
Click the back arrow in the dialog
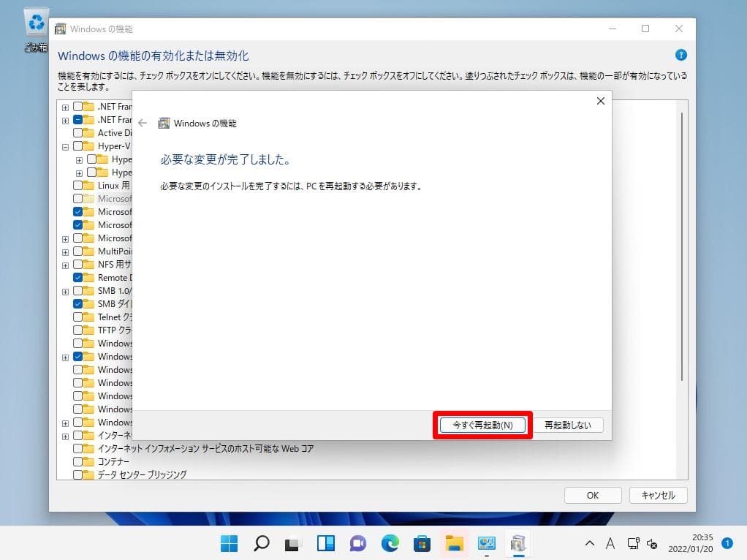[143, 123]
